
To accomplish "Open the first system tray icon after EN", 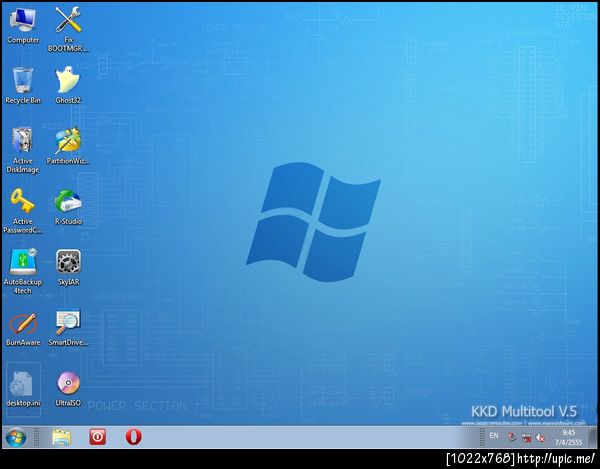I will pyautogui.click(x=512, y=437).
